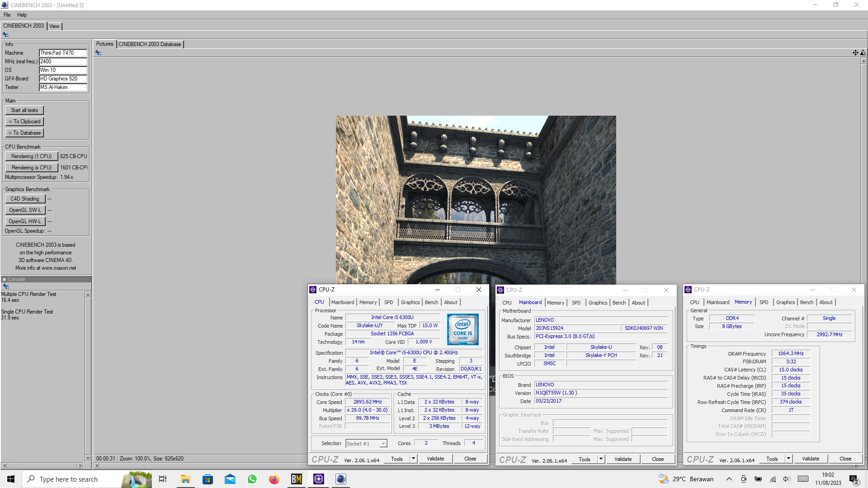
Task: Switch to CINEBENCH 2003 Database tab
Action: 150,44
